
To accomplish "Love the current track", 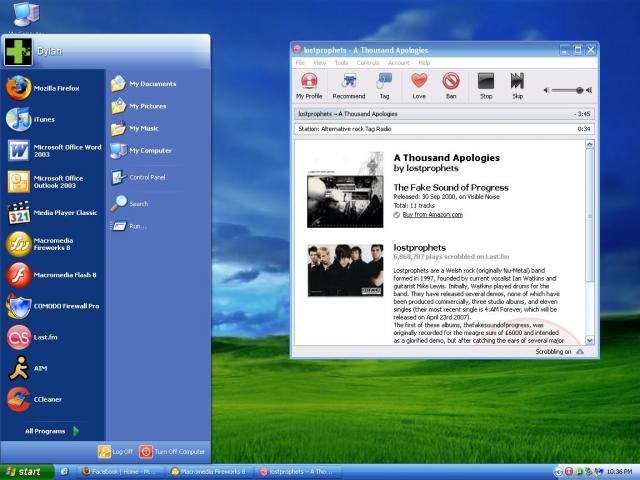I will tap(419, 86).
